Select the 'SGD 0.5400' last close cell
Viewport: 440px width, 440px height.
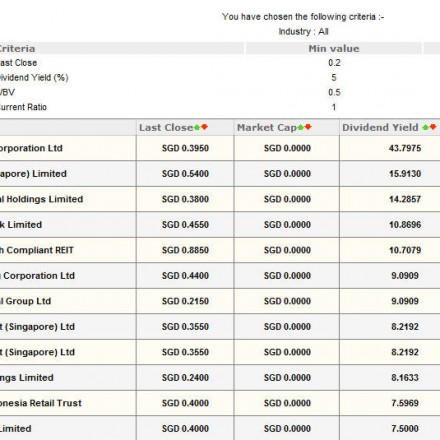tap(185, 174)
